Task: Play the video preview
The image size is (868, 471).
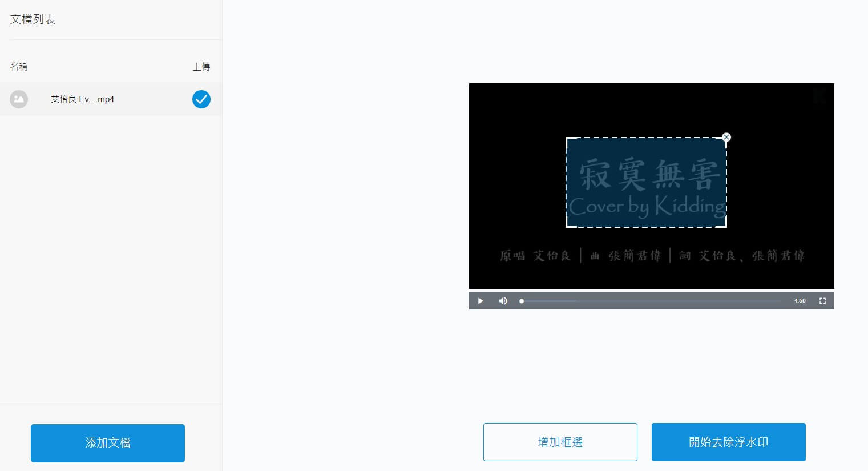Action: (x=481, y=301)
